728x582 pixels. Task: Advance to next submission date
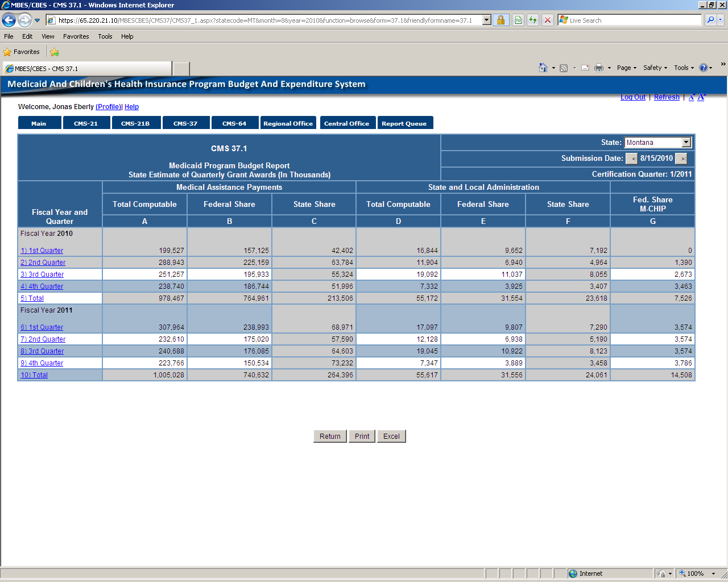pyautogui.click(x=681, y=159)
